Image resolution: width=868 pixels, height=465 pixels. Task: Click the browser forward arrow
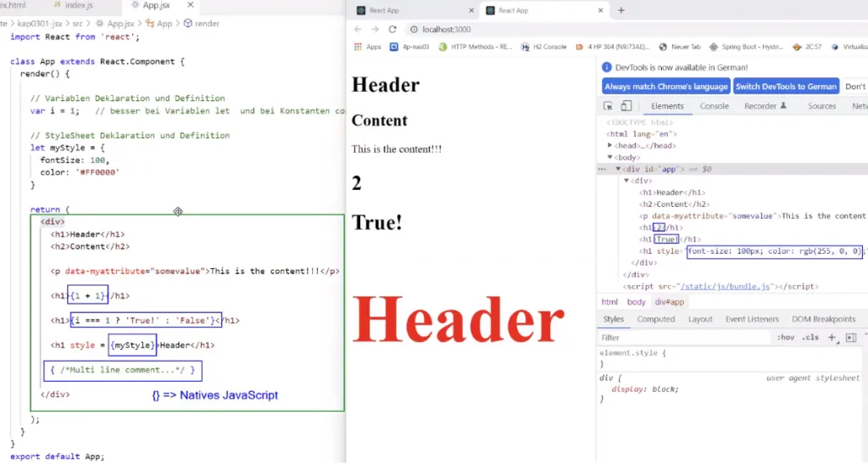pos(375,30)
